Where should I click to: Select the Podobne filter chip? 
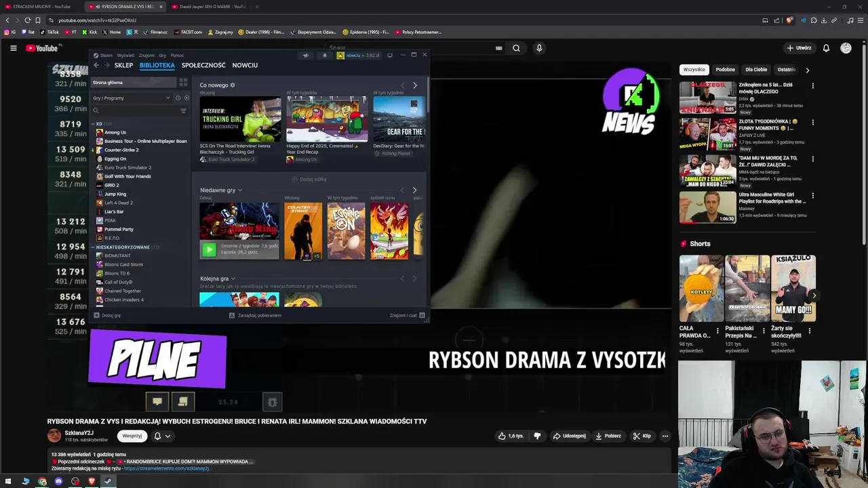(725, 70)
